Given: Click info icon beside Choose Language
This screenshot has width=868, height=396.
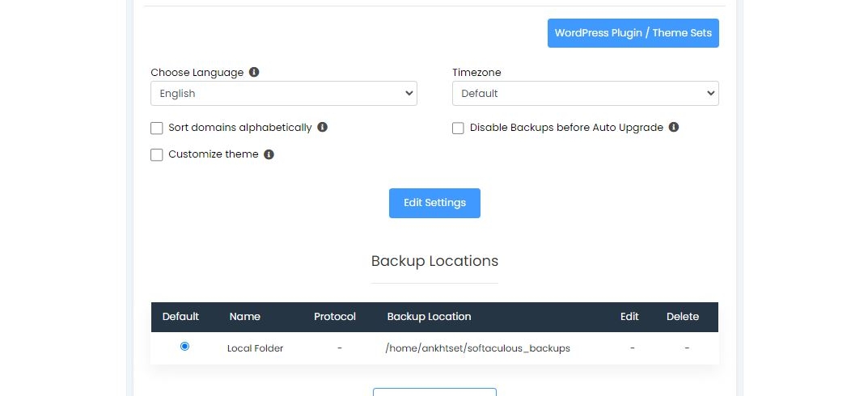Looking at the screenshot, I should tap(254, 72).
